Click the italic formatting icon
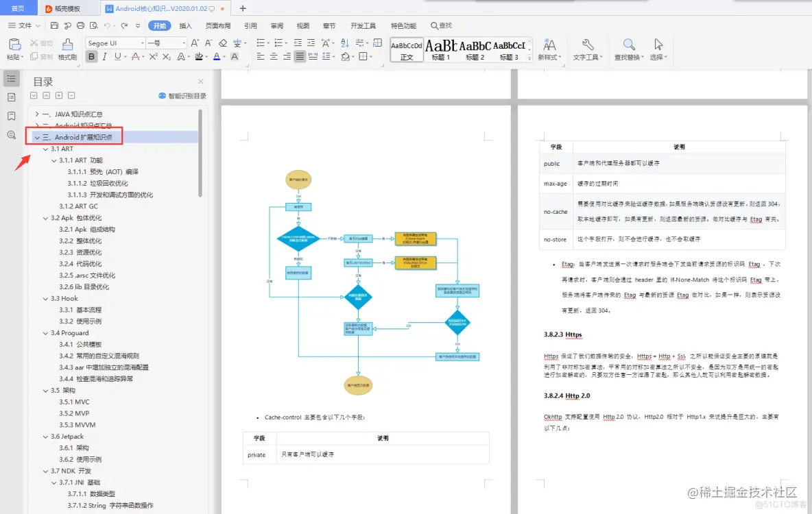The image size is (812, 514). [104, 57]
